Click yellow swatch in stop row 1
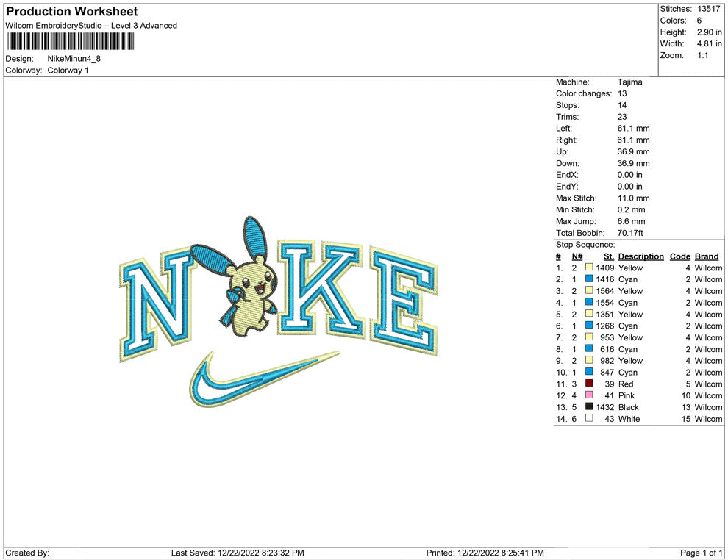The width and height of the screenshot is (728, 560). point(589,268)
